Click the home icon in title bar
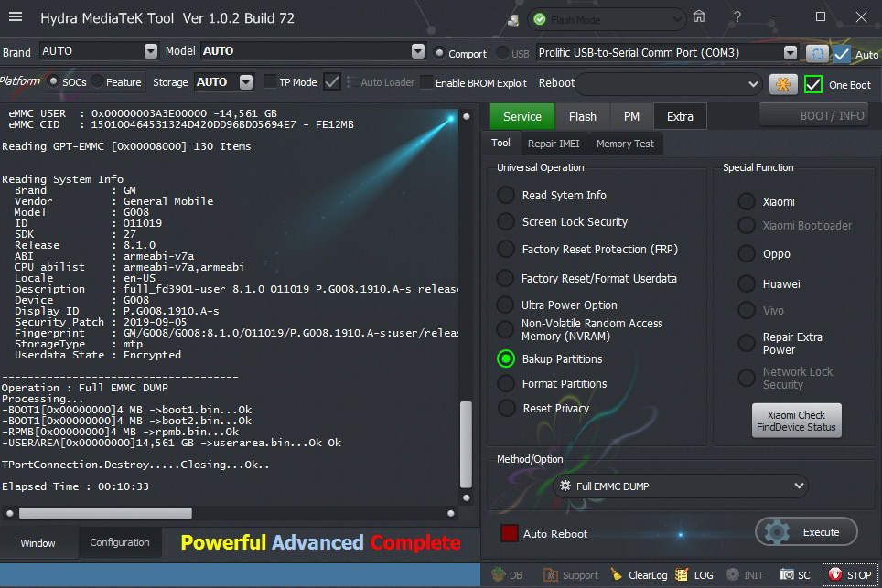882x588 pixels. click(x=699, y=16)
